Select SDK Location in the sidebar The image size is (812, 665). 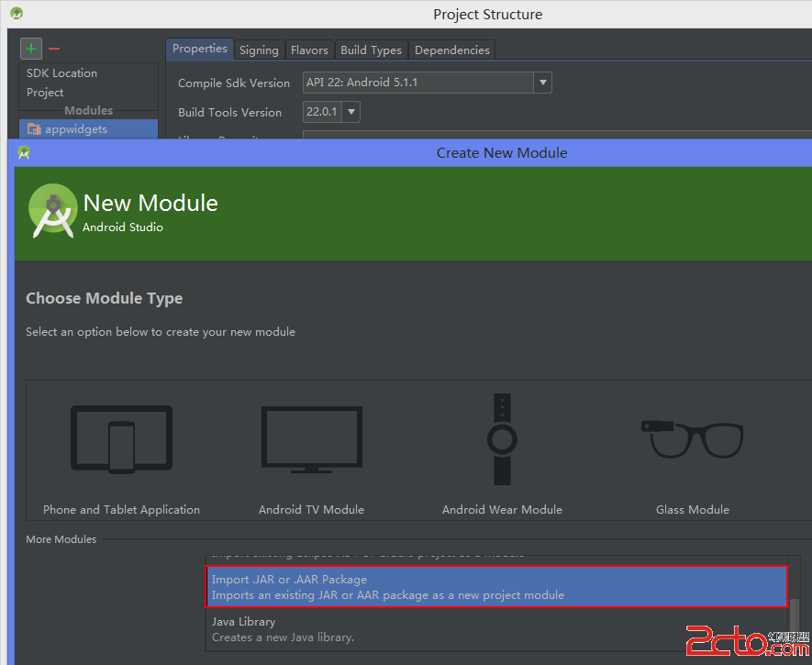[x=61, y=73]
